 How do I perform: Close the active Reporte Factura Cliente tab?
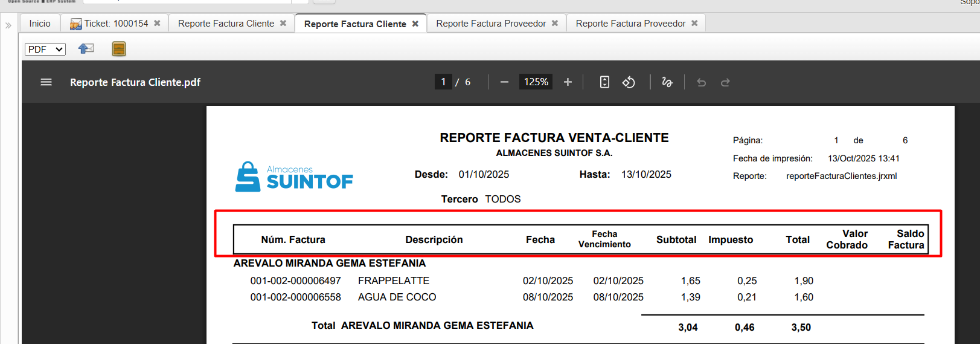(415, 24)
